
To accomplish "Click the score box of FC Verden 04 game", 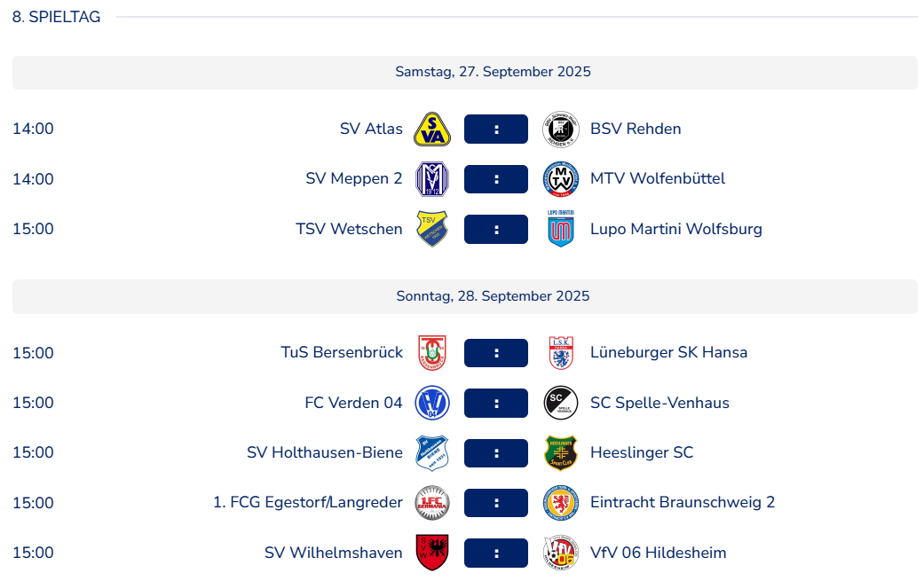I will coord(496,404).
